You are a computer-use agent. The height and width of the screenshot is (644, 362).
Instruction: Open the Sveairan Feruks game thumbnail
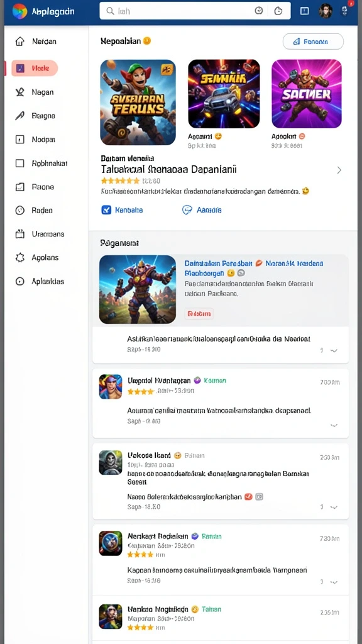tap(138, 103)
